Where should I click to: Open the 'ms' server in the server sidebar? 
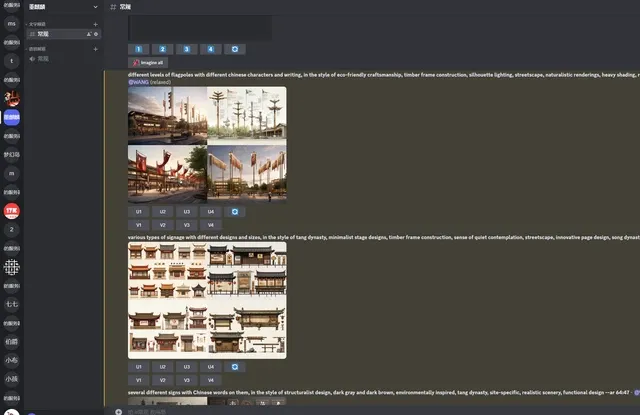click(x=12, y=22)
